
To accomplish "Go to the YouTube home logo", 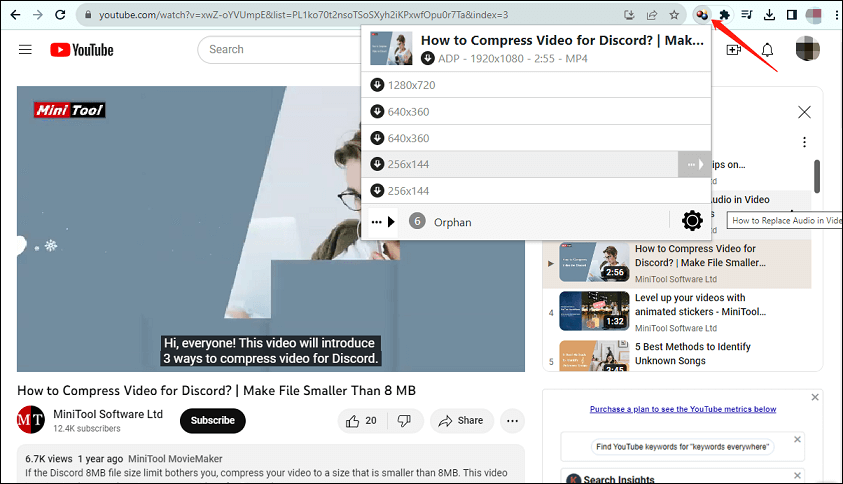I will [x=82, y=50].
